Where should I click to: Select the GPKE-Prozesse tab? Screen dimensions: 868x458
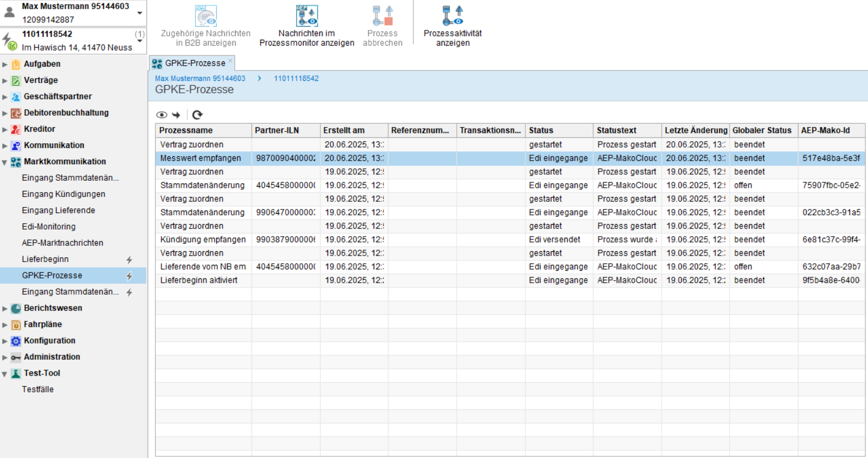193,63
